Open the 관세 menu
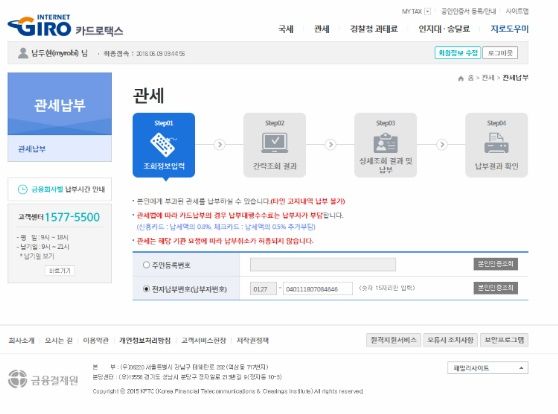This screenshot has width=558, height=414. [x=322, y=29]
